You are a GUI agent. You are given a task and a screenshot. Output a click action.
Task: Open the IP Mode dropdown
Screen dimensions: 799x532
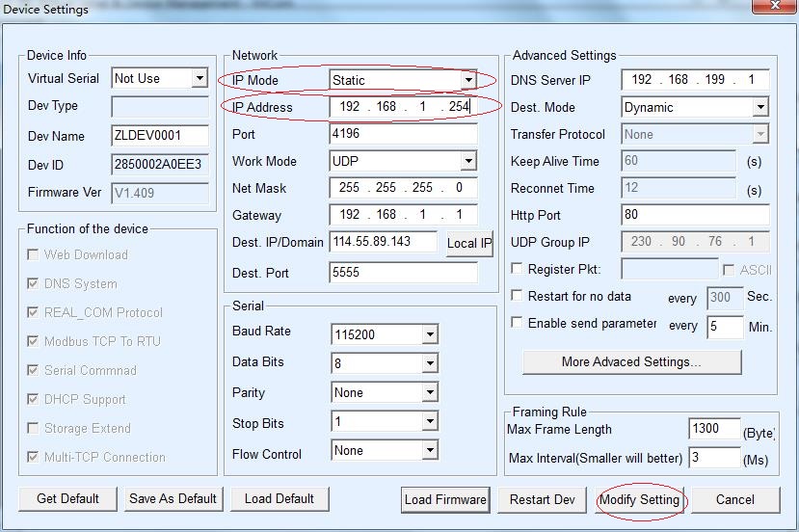468,80
